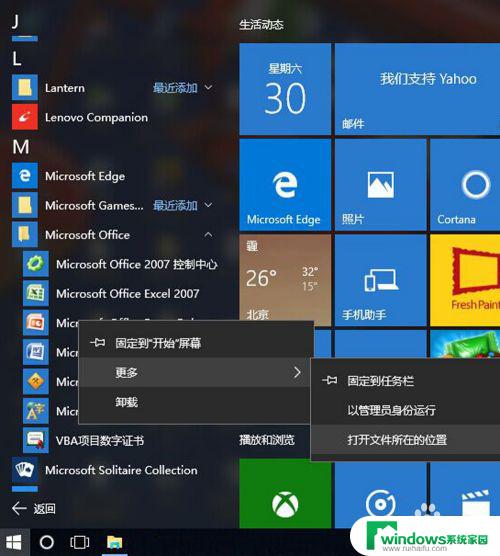Open the calendar tile showing 星期六 30

coord(285,89)
